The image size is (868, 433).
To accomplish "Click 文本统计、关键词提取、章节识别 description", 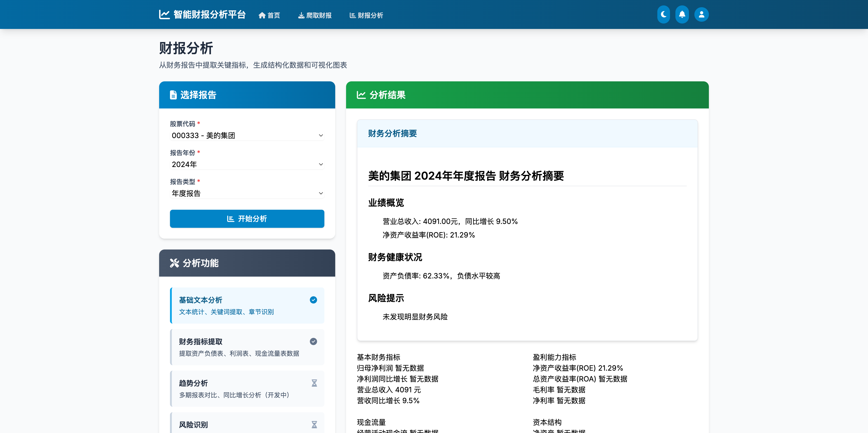I will (226, 312).
